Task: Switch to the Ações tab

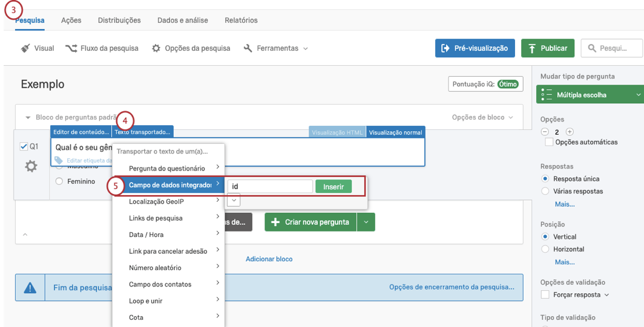Action: coord(71,20)
